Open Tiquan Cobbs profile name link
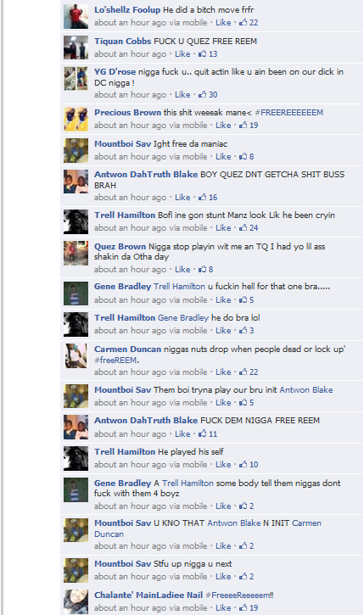 coord(122,42)
